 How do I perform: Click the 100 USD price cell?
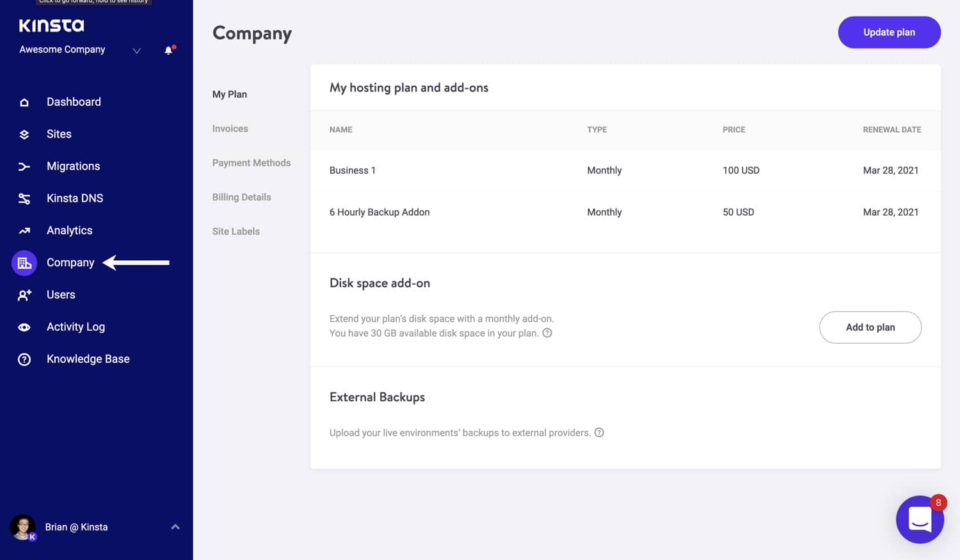pyautogui.click(x=741, y=170)
